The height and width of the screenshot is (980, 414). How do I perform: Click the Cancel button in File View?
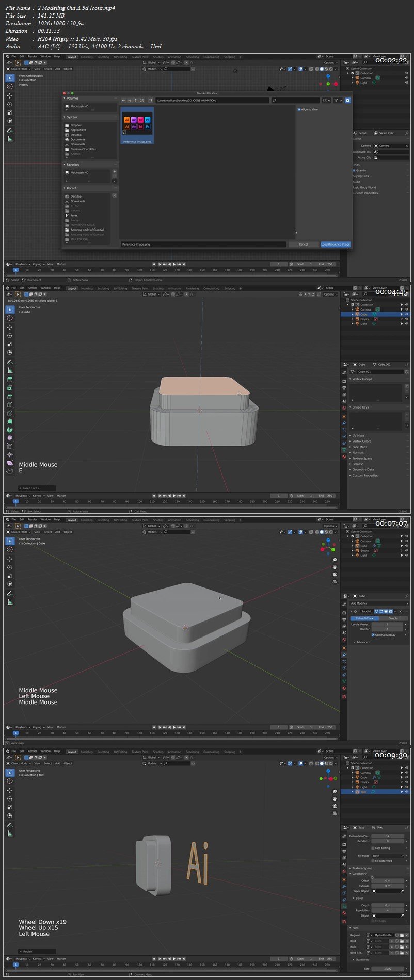[x=304, y=244]
